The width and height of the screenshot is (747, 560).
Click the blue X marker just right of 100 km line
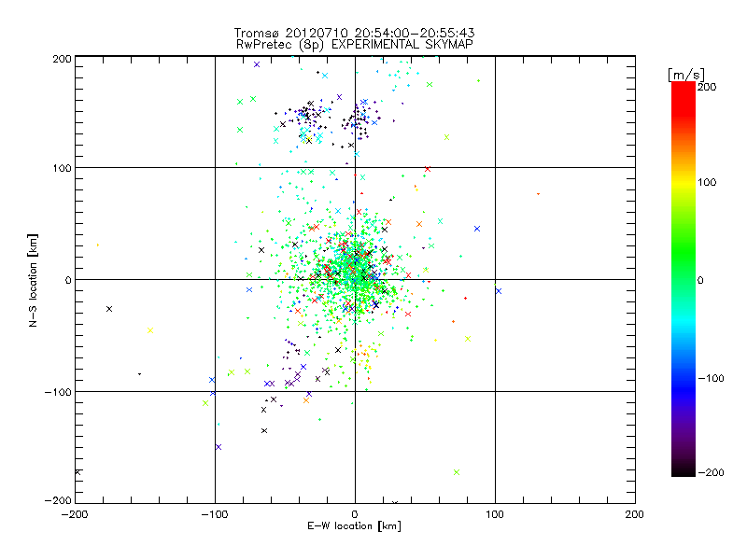499,291
